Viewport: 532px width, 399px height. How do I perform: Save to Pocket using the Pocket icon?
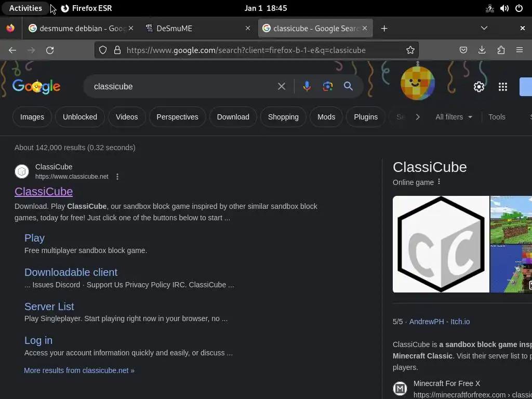click(463, 50)
